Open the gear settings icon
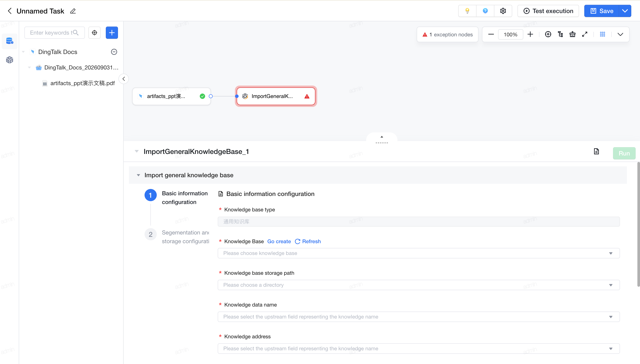This screenshot has width=640, height=364. click(503, 11)
